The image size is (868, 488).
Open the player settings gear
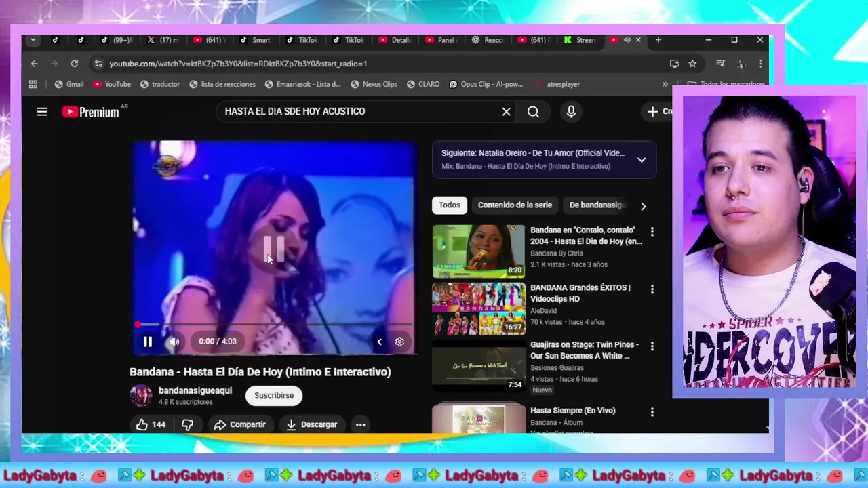tap(399, 342)
